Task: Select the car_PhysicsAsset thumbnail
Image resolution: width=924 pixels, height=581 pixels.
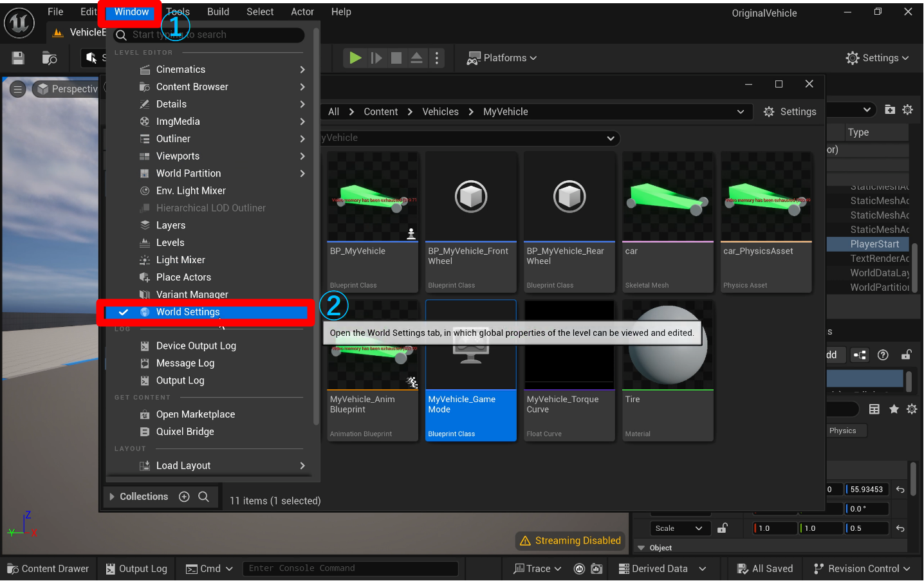Action: pyautogui.click(x=766, y=222)
